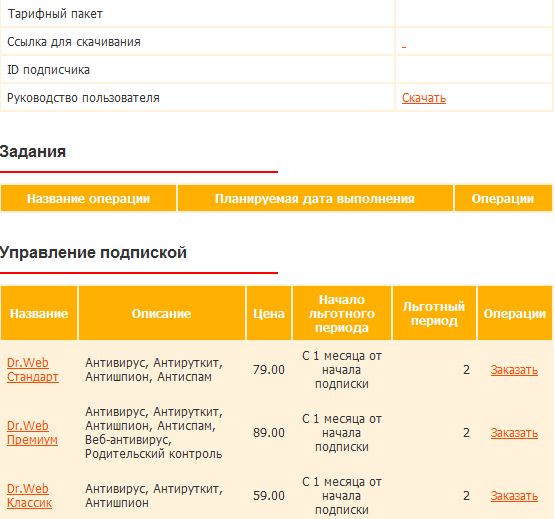Select the price 59.00
The width and height of the screenshot is (555, 519).
coord(269,496)
